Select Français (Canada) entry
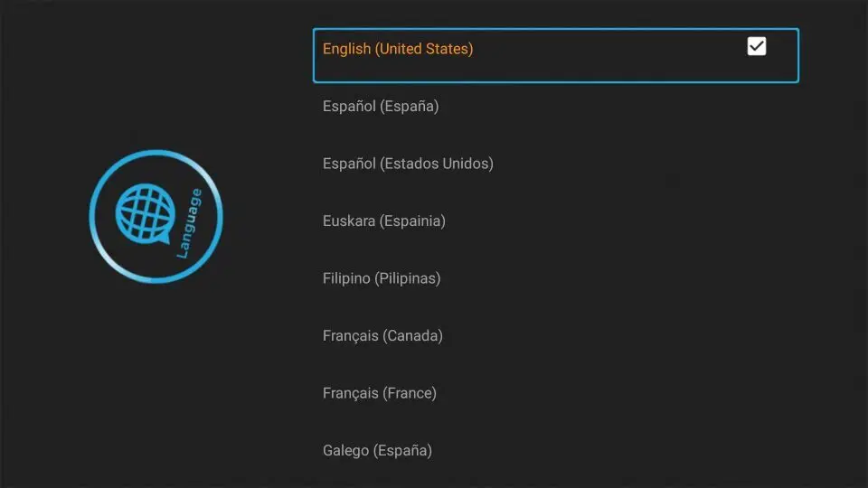Viewport: 868px width, 488px height. point(555,336)
